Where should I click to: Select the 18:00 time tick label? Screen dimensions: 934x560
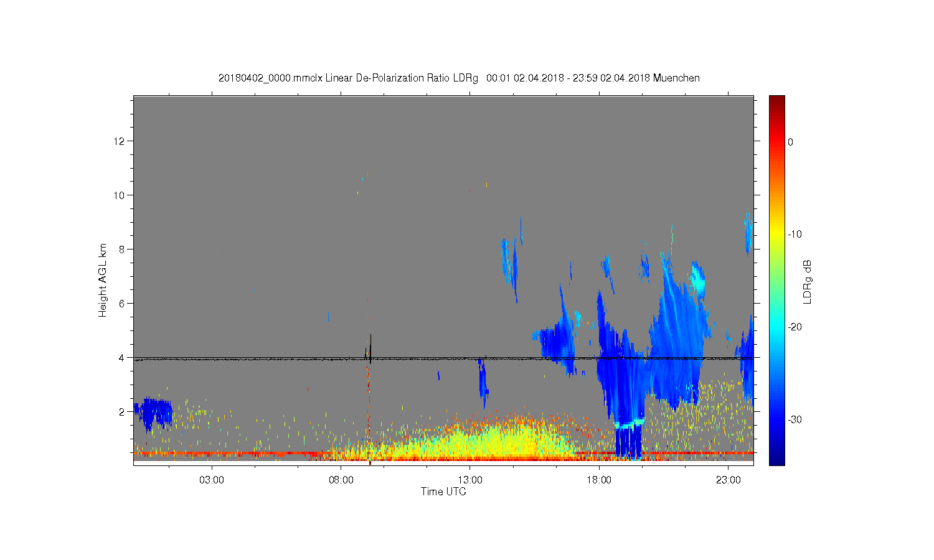point(599,480)
